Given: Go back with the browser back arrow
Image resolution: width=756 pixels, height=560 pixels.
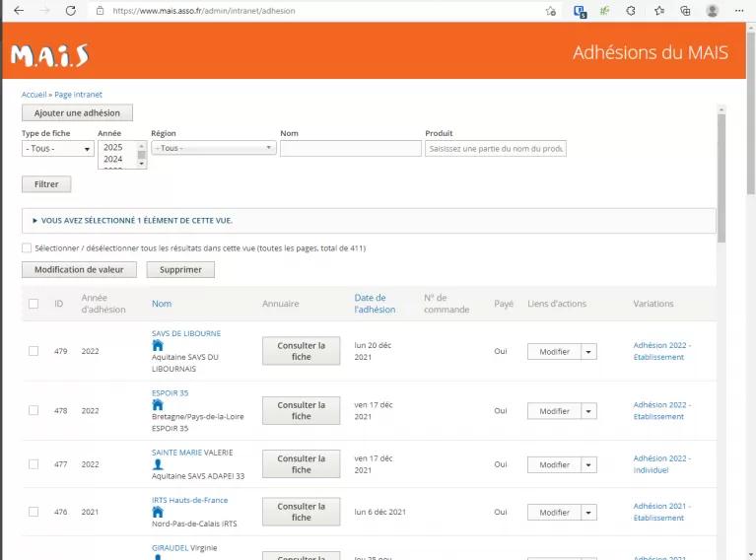Looking at the screenshot, I should [19, 11].
